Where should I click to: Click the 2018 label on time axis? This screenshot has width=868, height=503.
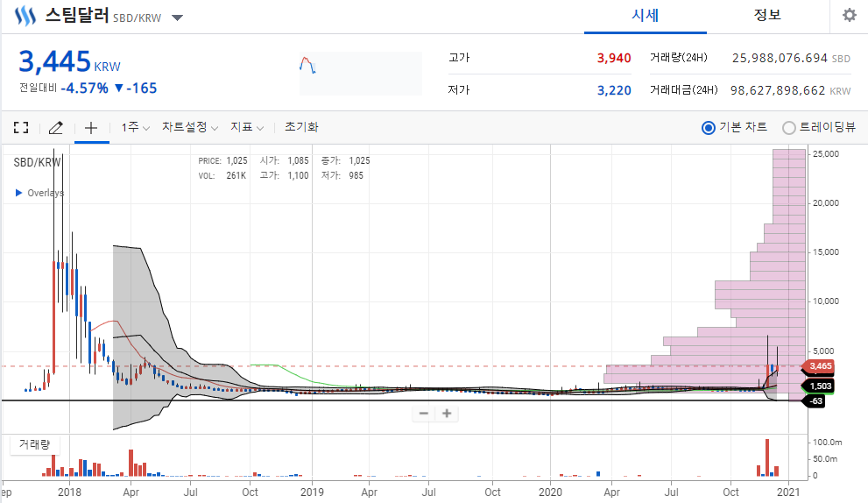coord(70,492)
